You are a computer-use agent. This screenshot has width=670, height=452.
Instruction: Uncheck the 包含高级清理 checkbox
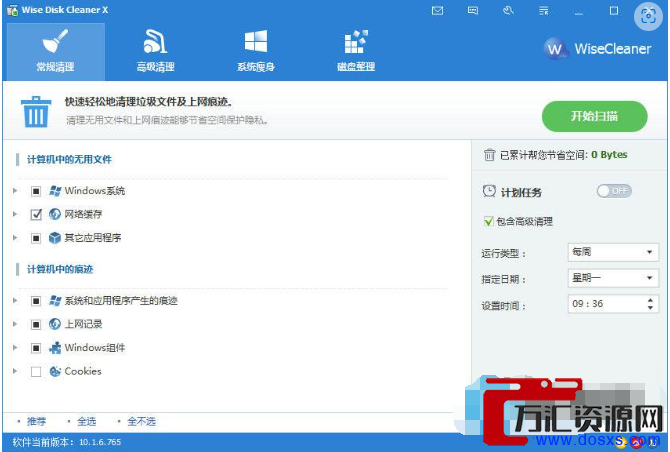488,221
